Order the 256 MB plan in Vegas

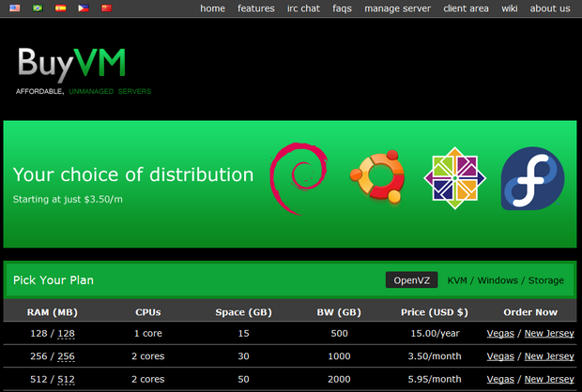click(500, 356)
